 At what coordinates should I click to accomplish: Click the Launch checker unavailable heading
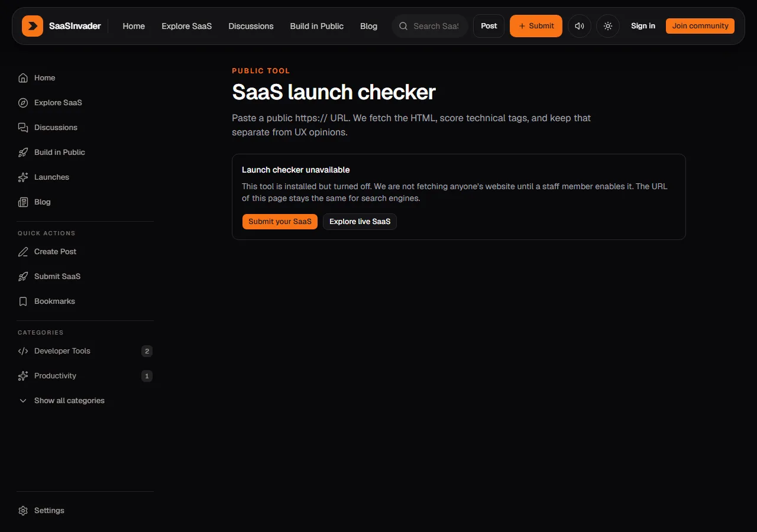pyautogui.click(x=296, y=170)
